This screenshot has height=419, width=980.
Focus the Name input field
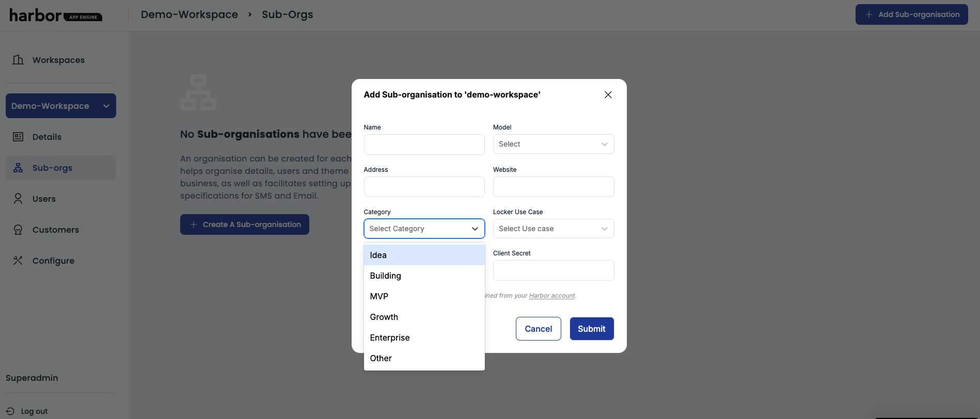[x=424, y=144]
